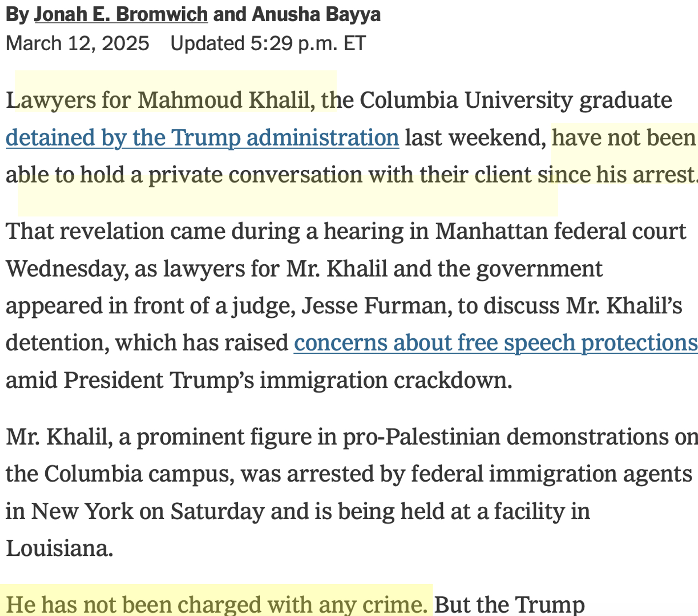Click the unhighlighted "But the Trump" text
Image resolution: width=698 pixels, height=616 pixels.
pyautogui.click(x=509, y=604)
